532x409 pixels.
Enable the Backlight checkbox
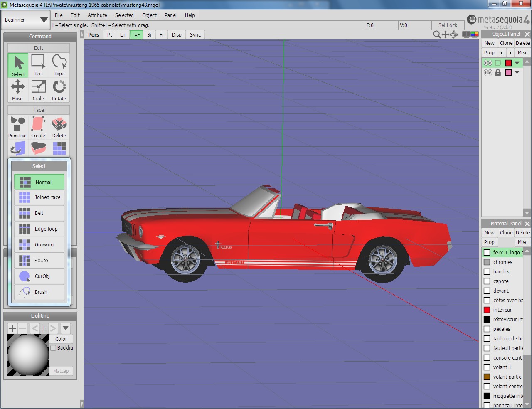[53, 348]
